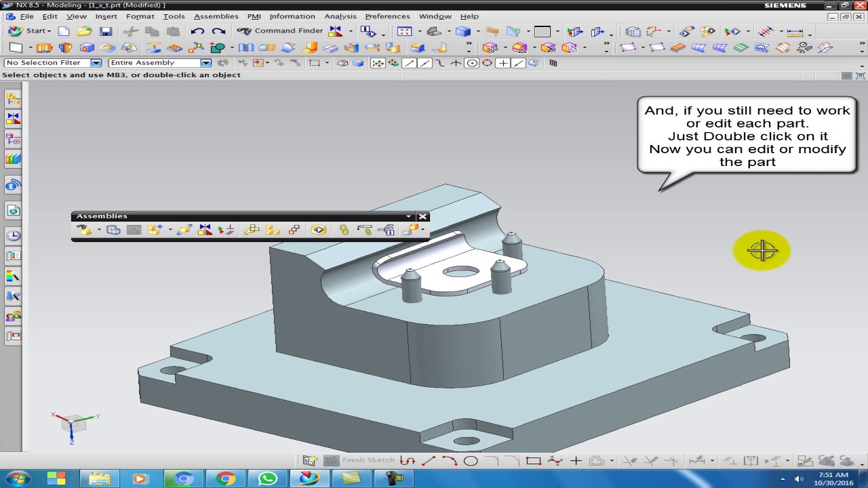The height and width of the screenshot is (488, 868).
Task: Open Chrome from the taskbar
Action: click(x=225, y=479)
